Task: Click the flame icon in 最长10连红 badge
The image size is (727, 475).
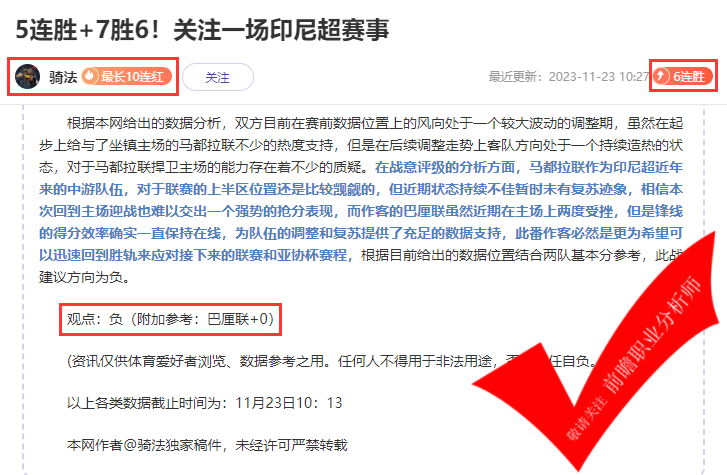Action: pyautogui.click(x=90, y=76)
